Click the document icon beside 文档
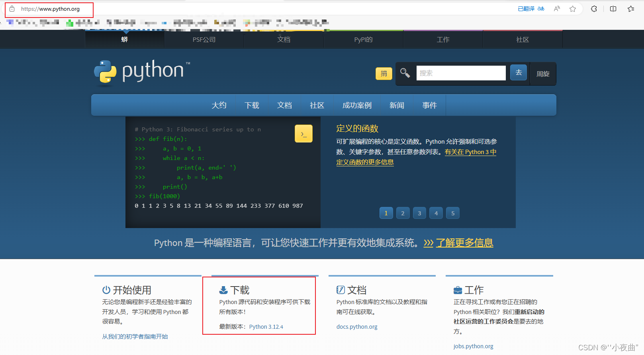 (341, 290)
